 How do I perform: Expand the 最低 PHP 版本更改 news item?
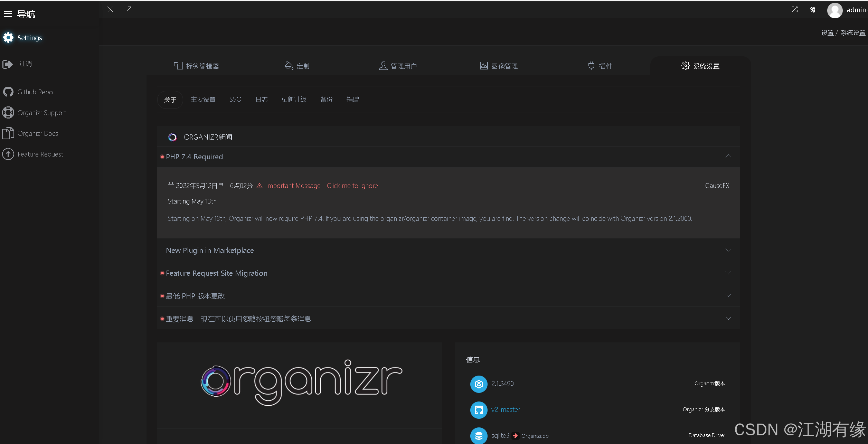point(728,296)
